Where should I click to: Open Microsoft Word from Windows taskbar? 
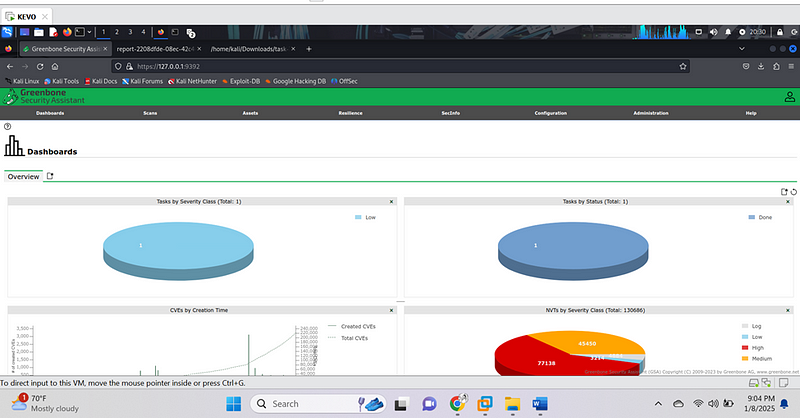pos(540,404)
